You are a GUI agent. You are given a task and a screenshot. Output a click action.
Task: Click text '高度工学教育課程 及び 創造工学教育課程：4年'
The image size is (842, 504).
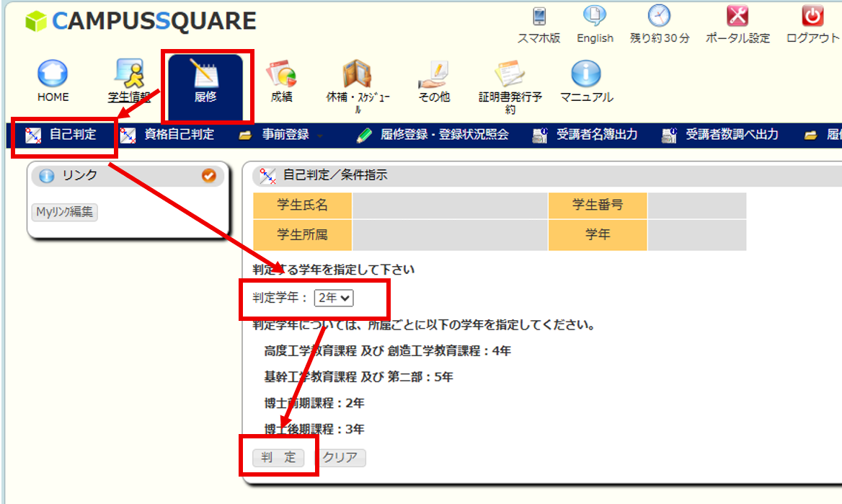[x=388, y=351]
